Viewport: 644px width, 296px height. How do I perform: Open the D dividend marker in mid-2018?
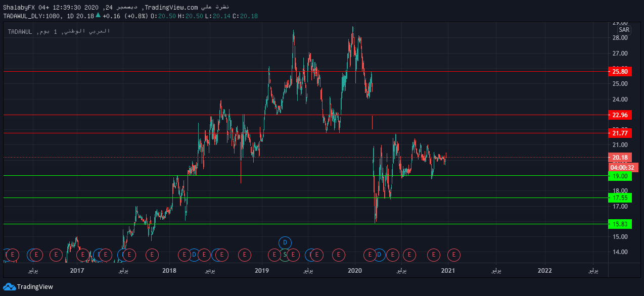pyautogui.click(x=194, y=255)
